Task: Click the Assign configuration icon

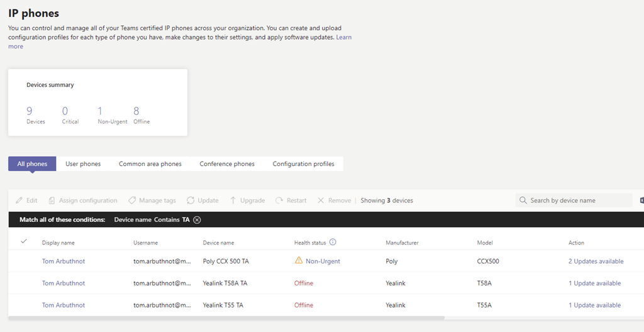Action: [x=52, y=201]
